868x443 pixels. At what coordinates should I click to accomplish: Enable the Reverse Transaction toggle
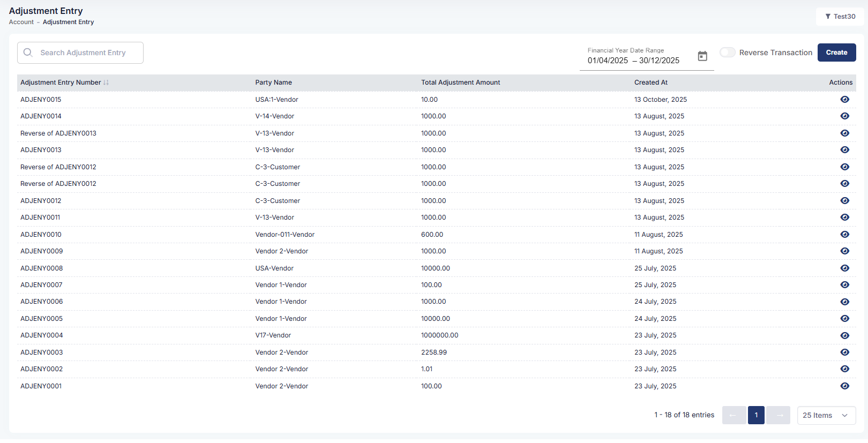(x=727, y=52)
